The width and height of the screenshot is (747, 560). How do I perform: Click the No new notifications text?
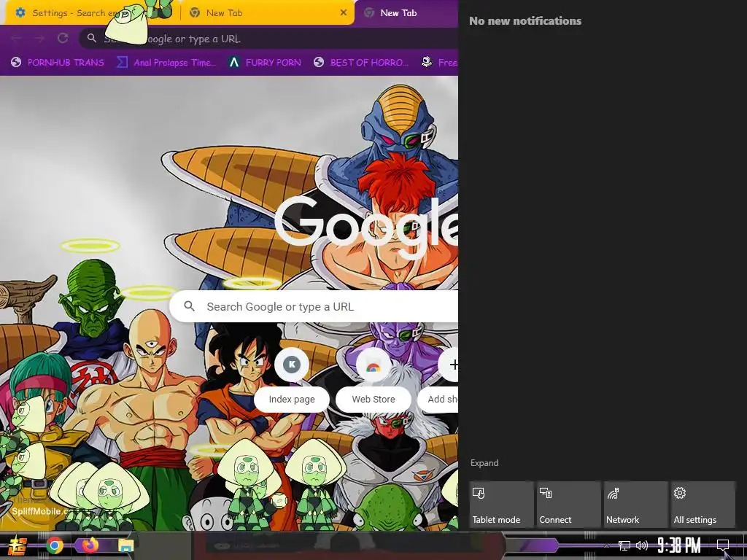[525, 21]
